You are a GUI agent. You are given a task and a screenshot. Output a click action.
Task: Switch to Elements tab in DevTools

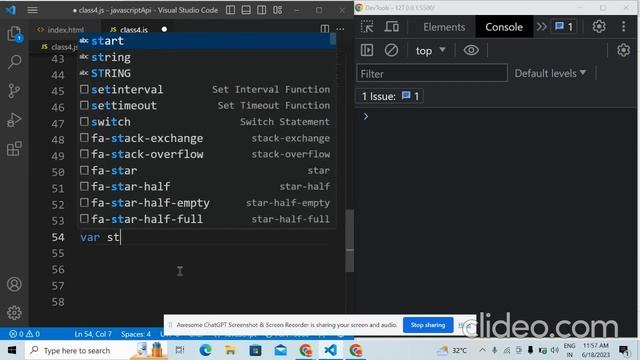pos(444,27)
